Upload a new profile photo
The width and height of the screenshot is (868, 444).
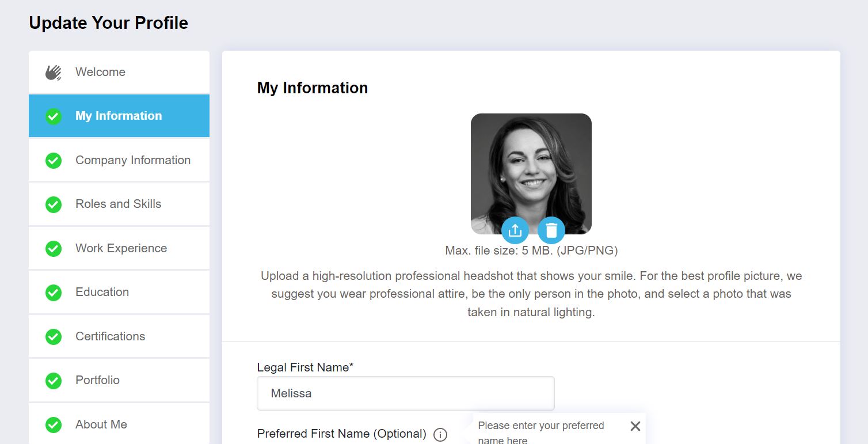[515, 229]
